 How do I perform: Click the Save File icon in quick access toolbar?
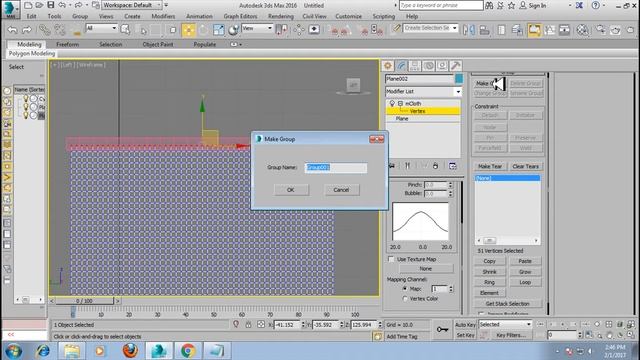(51, 5)
